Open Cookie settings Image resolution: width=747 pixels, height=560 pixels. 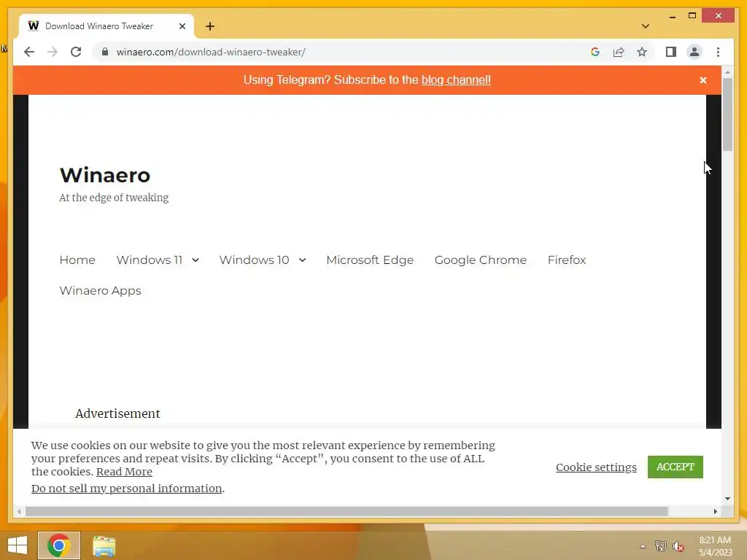596,467
